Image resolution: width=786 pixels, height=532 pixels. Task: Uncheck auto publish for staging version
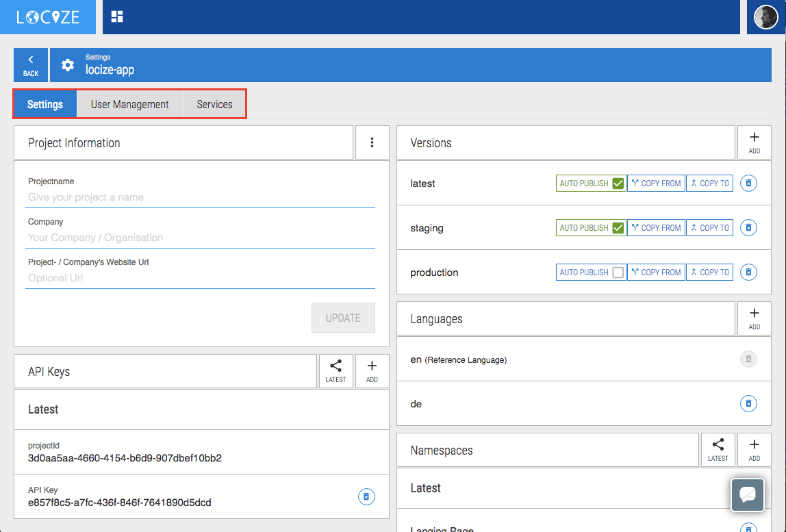pos(618,228)
